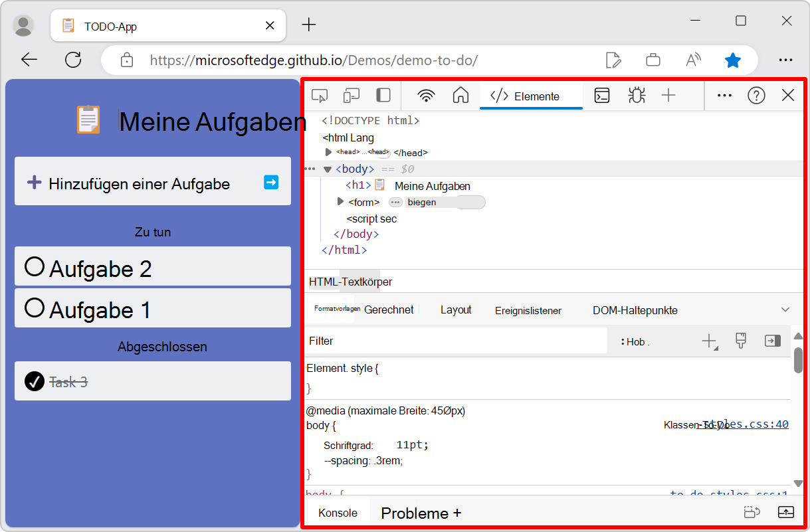Toggle device emulation mode
The width and height of the screenshot is (810, 532).
coord(351,95)
